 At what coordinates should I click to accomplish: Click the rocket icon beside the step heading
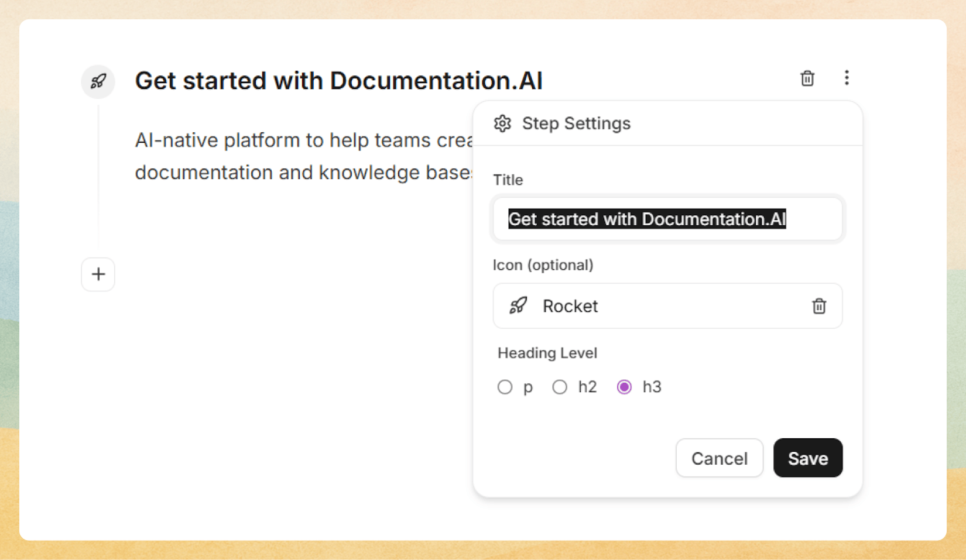[x=98, y=81]
